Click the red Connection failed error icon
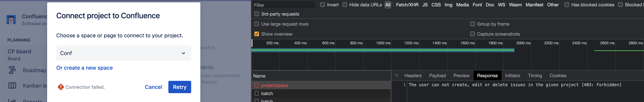Viewport: 644px width, 102px height. (x=61, y=87)
